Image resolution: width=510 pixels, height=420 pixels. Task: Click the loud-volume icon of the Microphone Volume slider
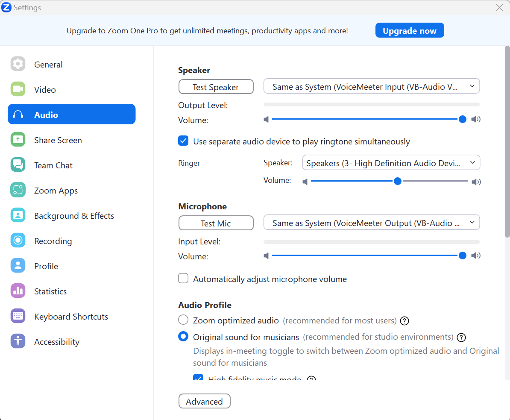(x=476, y=256)
